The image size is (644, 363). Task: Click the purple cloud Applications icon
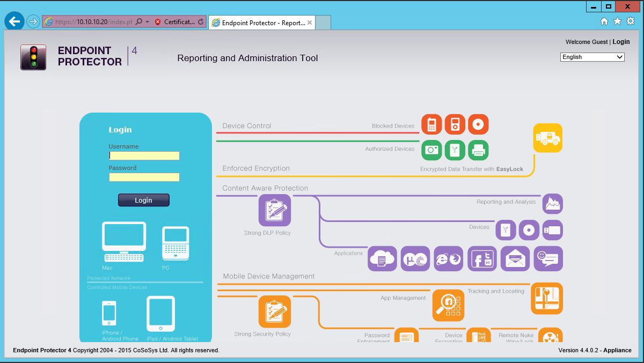(x=382, y=259)
